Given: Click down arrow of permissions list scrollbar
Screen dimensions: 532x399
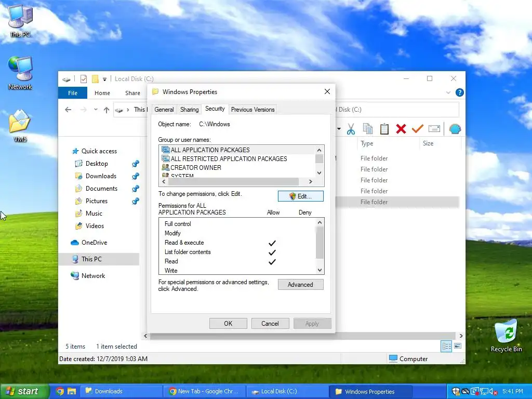Looking at the screenshot, I should click(320, 270).
